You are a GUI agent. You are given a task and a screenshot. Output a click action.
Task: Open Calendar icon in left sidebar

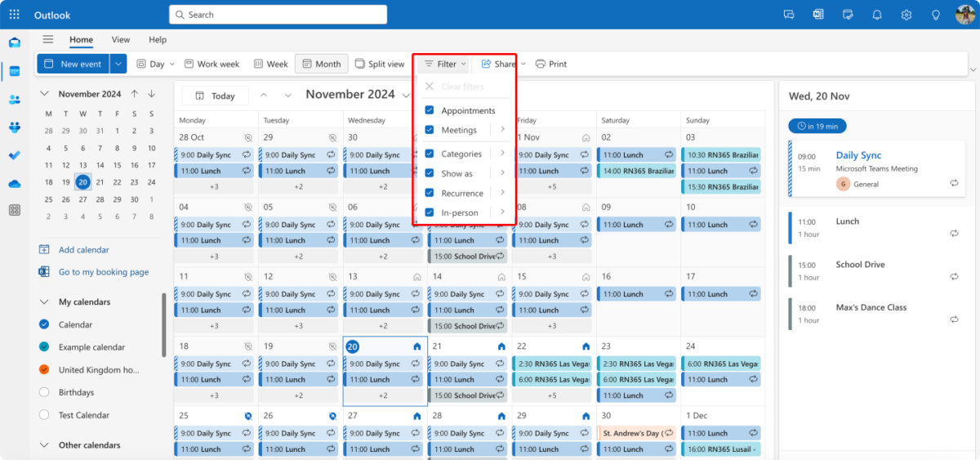click(15, 71)
